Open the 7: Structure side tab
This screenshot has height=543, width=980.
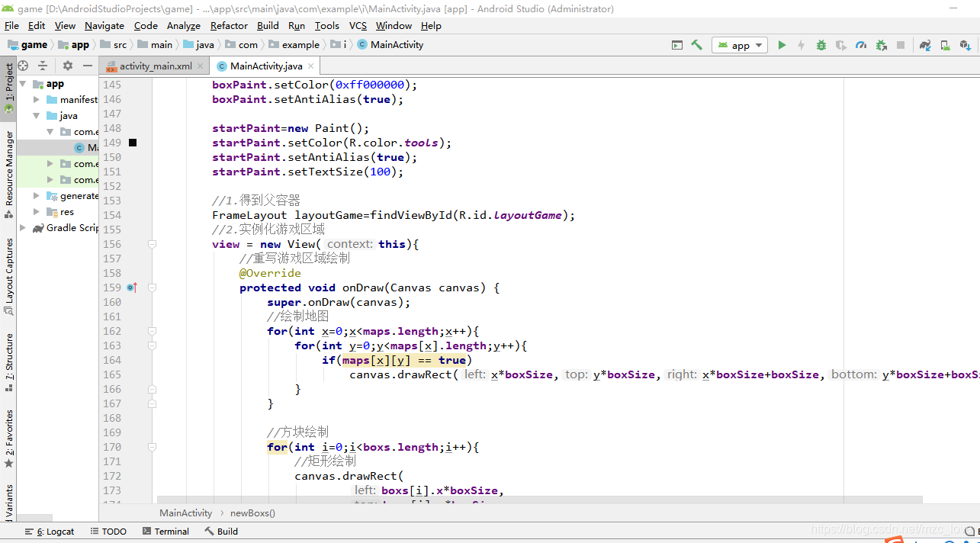click(x=8, y=362)
